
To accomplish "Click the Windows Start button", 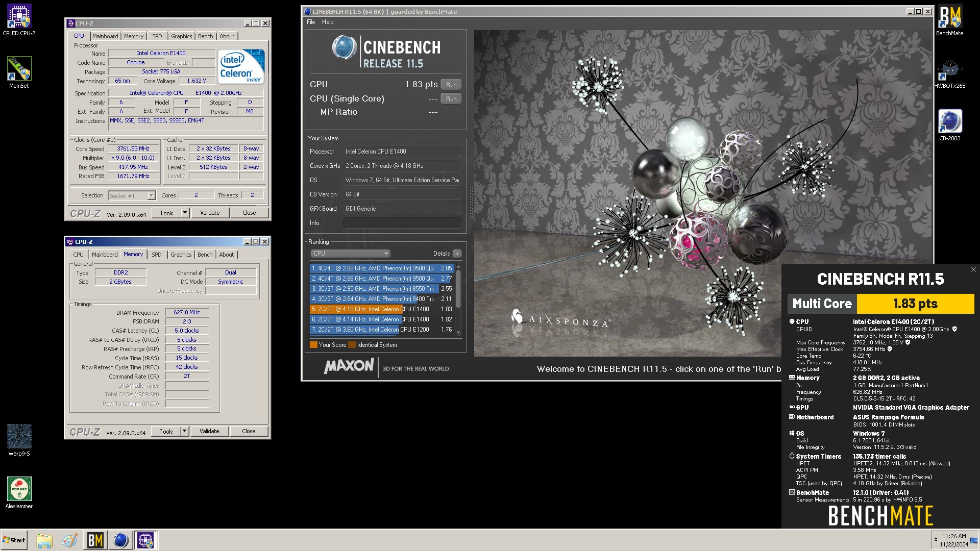I will click(x=14, y=540).
